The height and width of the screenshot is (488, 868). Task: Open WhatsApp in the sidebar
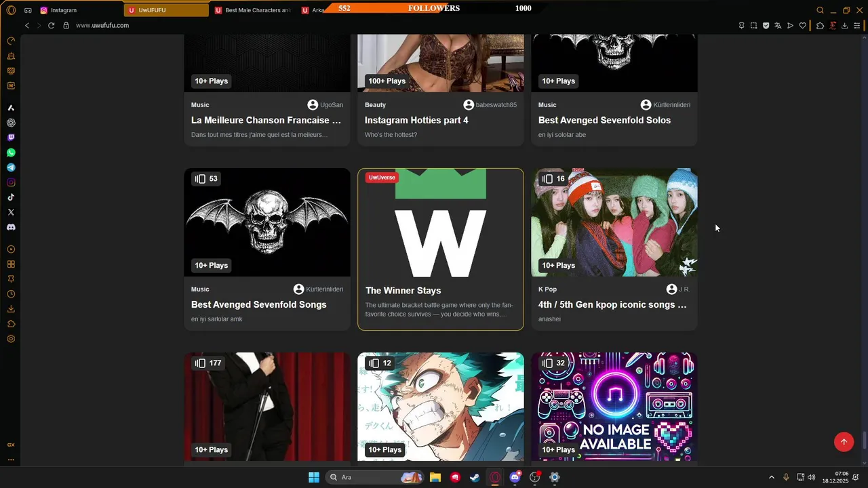[x=11, y=152]
